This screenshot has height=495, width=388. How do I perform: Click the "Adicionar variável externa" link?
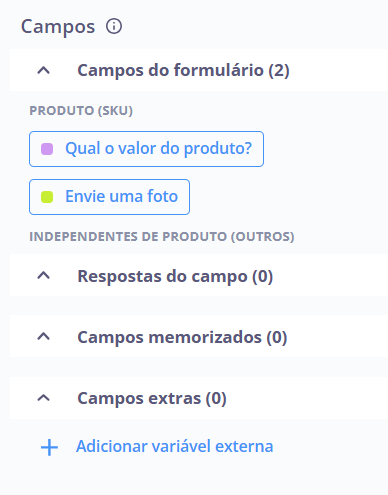point(175,446)
